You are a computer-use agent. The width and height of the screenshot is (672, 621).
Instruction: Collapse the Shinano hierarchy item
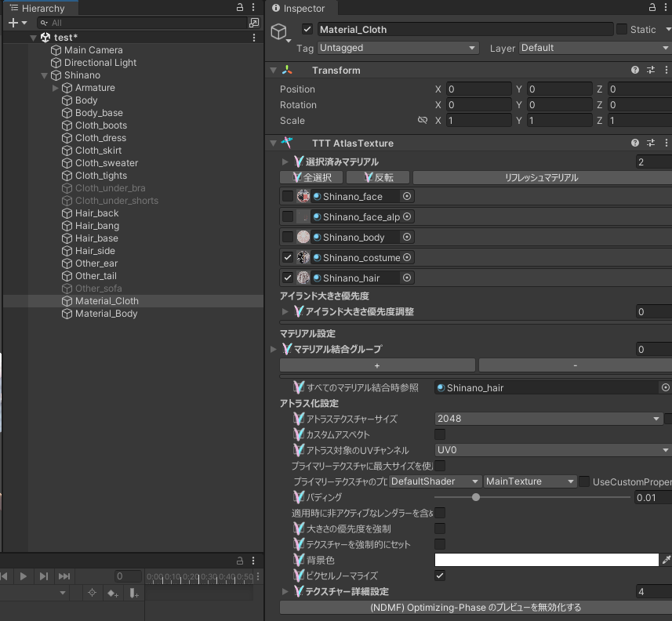point(44,75)
